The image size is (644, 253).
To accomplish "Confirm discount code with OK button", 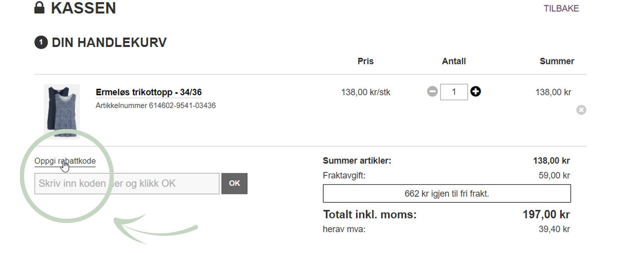I will coord(234,184).
